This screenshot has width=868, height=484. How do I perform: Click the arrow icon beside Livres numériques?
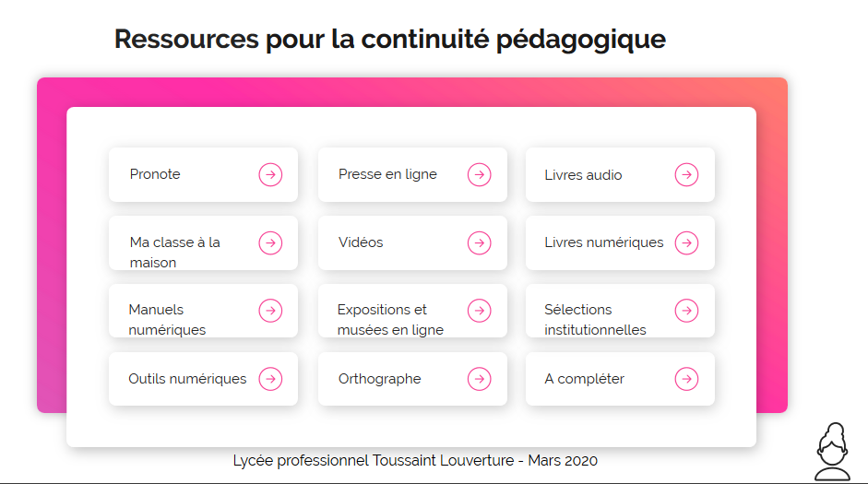(x=686, y=242)
